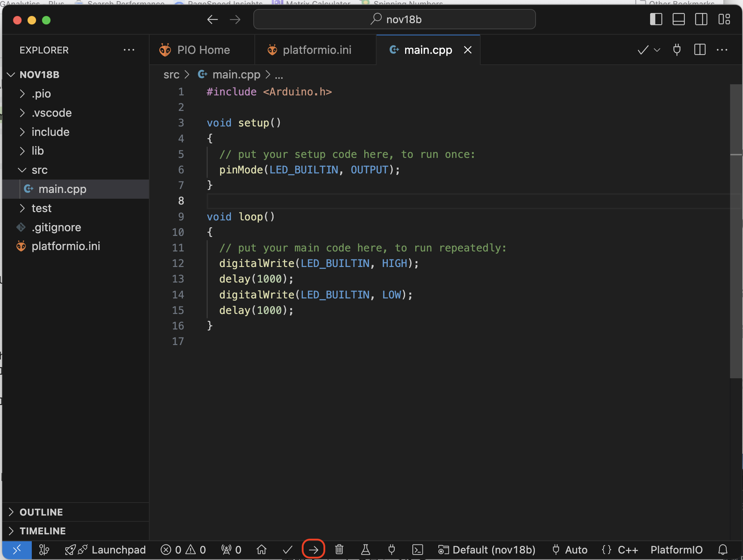The width and height of the screenshot is (743, 560).
Task: Expand the .pio folder
Action: click(41, 94)
